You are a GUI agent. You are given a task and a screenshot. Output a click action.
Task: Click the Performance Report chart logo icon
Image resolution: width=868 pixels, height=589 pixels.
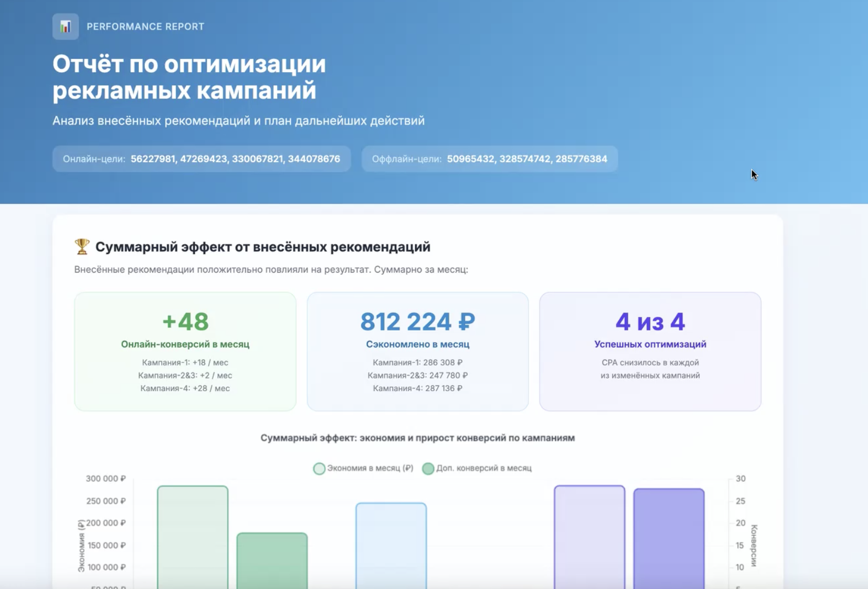(x=66, y=26)
